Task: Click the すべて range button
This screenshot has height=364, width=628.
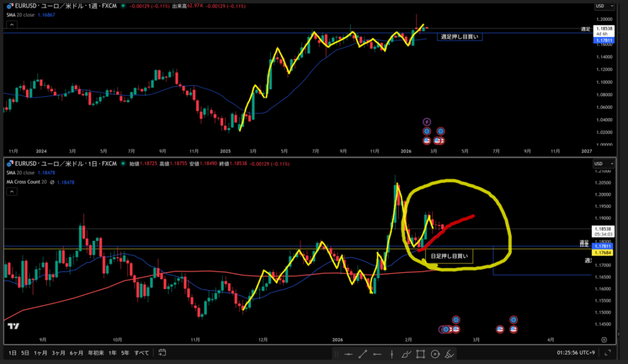Action: [x=140, y=353]
